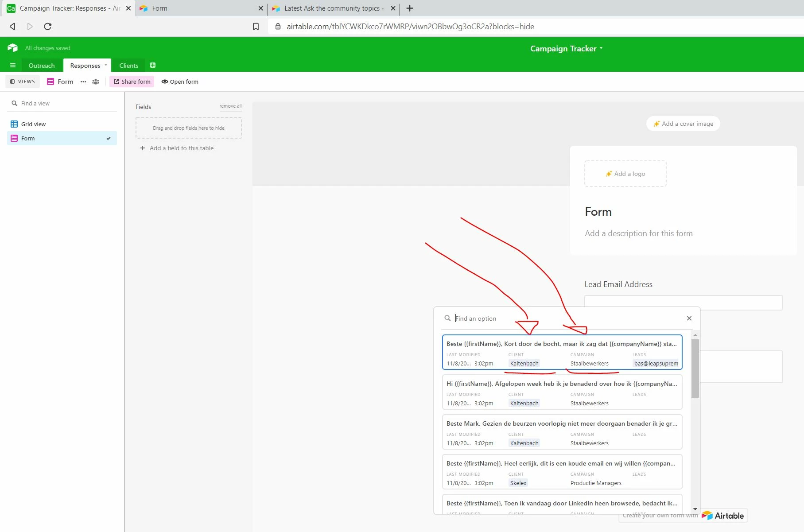Add a new table with plus icon

153,65
